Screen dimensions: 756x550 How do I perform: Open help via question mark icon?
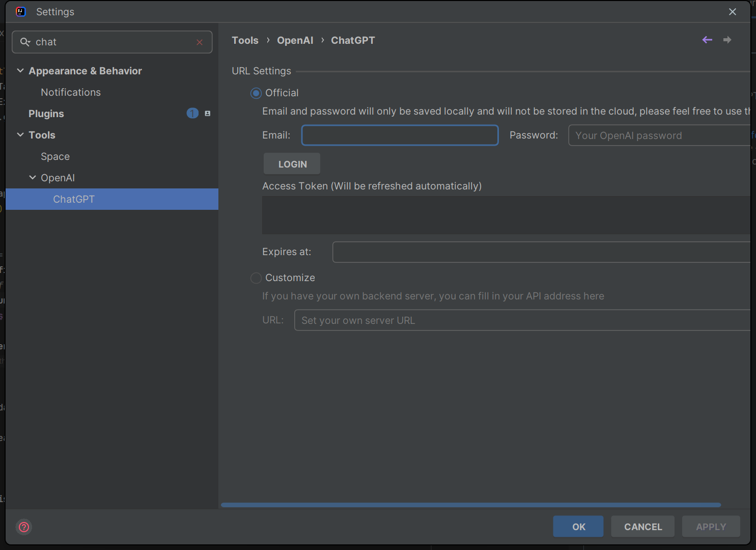point(24,527)
